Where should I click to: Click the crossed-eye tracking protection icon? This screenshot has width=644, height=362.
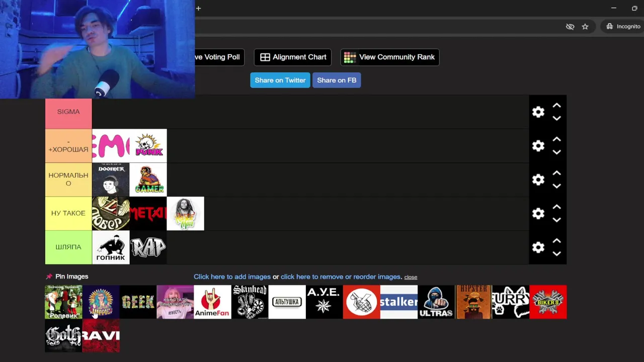click(570, 27)
